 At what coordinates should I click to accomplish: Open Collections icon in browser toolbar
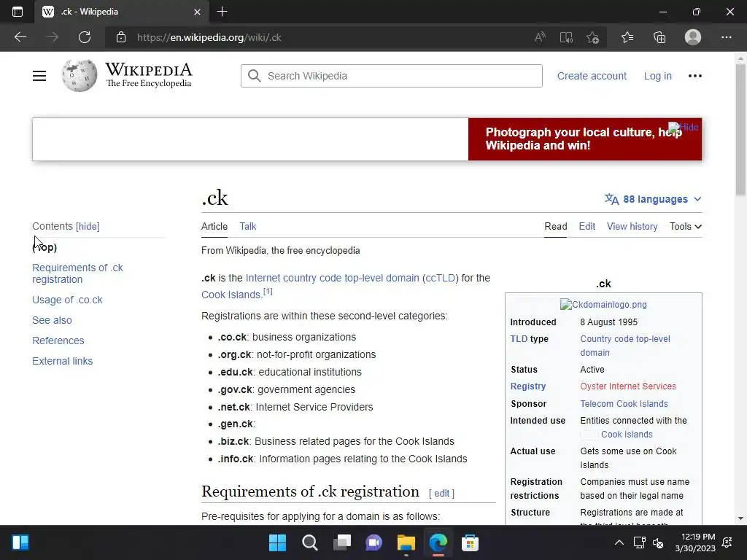[659, 37]
